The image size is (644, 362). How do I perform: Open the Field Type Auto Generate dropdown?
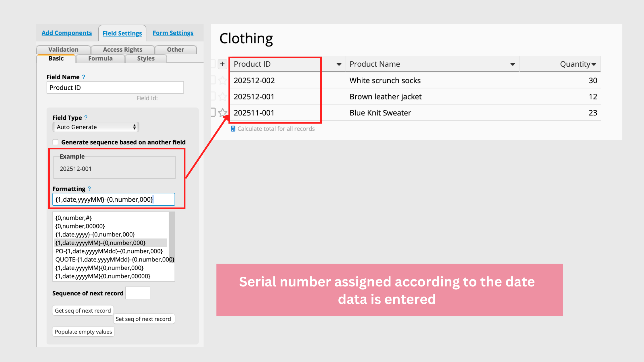click(96, 127)
